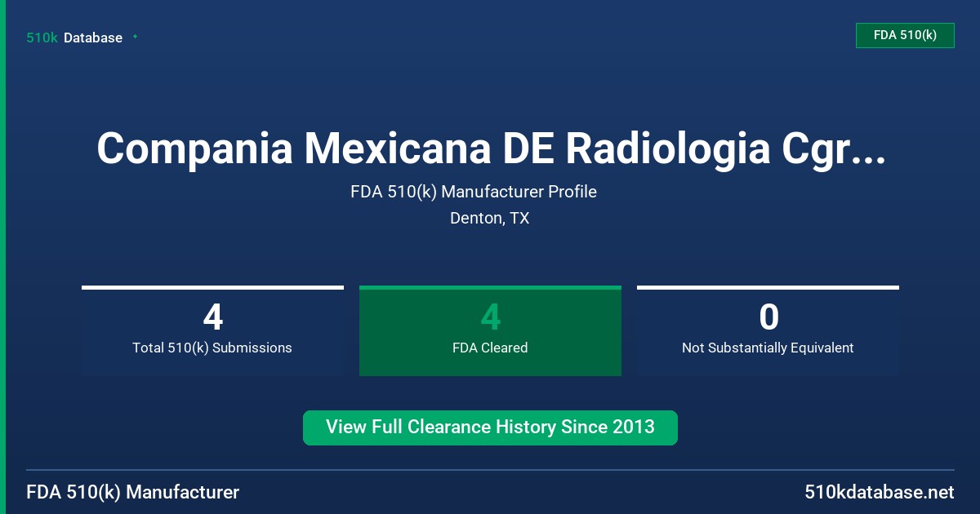
Task: Click the FDA 510(k) badge
Action: pyautogui.click(x=905, y=35)
